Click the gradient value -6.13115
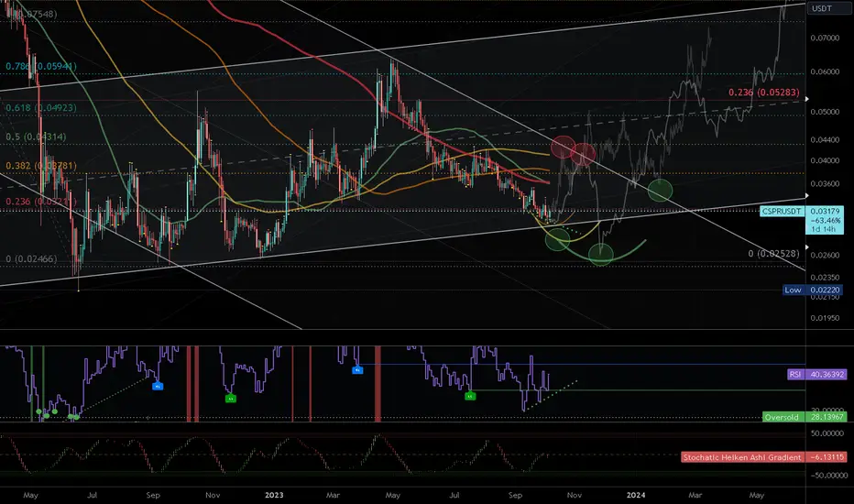This screenshot has height=504, width=854. point(827,457)
